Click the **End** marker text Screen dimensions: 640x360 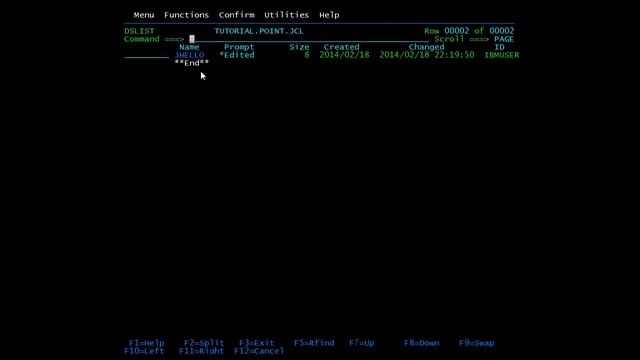click(192, 63)
